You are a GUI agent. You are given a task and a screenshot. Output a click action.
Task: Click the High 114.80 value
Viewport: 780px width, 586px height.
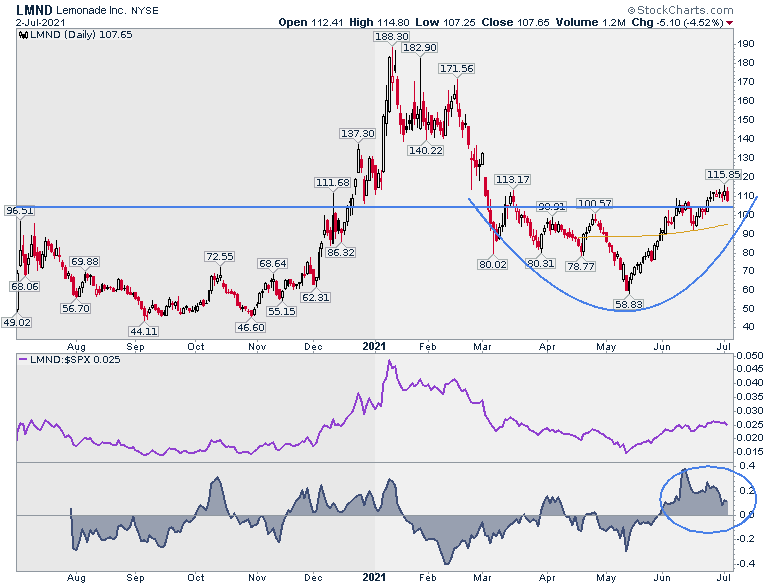379,22
